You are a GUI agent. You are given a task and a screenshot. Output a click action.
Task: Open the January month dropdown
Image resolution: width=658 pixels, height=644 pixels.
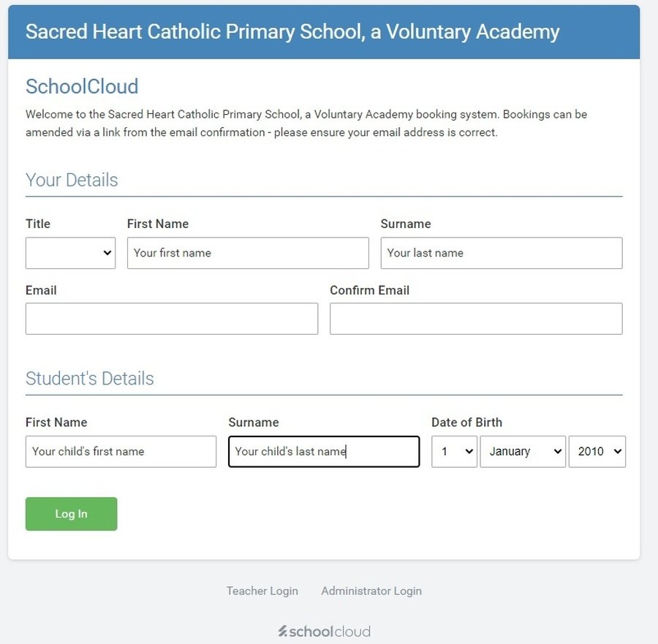[x=523, y=452]
